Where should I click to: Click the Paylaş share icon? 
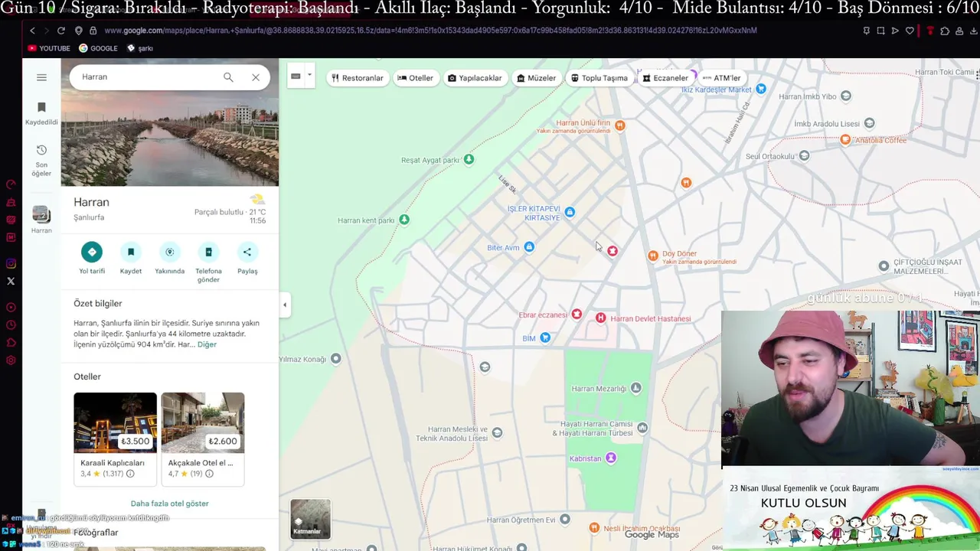[x=247, y=252]
